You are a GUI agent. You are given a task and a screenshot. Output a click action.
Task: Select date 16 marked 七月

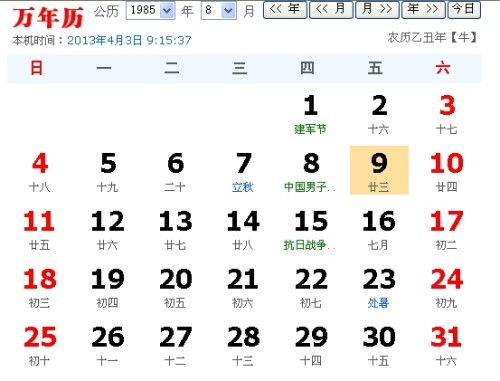click(379, 230)
